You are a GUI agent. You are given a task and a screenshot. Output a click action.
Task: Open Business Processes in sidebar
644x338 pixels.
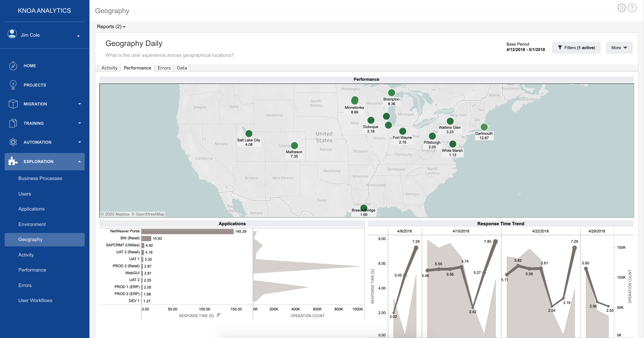click(40, 178)
